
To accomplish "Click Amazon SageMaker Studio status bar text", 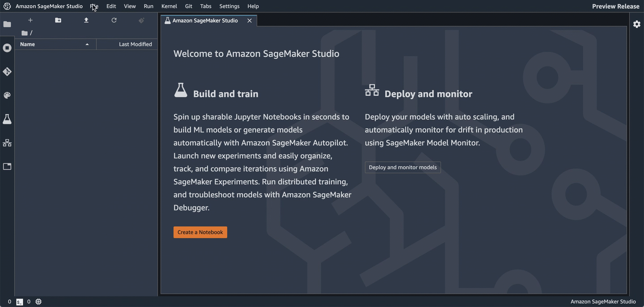I will (x=603, y=302).
